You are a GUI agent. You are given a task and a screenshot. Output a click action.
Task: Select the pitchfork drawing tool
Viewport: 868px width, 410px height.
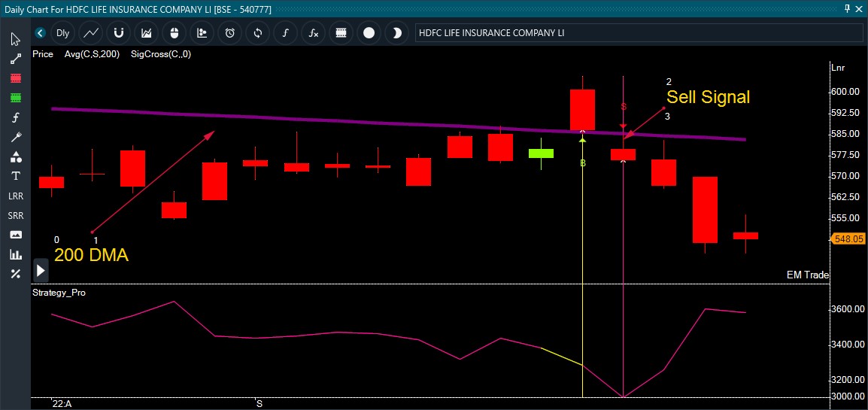click(16, 137)
